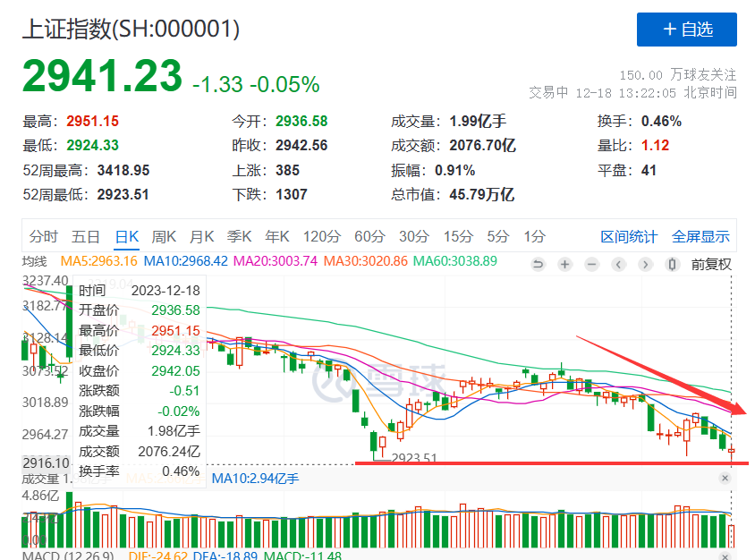Viewport: 755px width, 560px height.
Task: Open 区间统计 range statistics link
Action: pos(629,236)
